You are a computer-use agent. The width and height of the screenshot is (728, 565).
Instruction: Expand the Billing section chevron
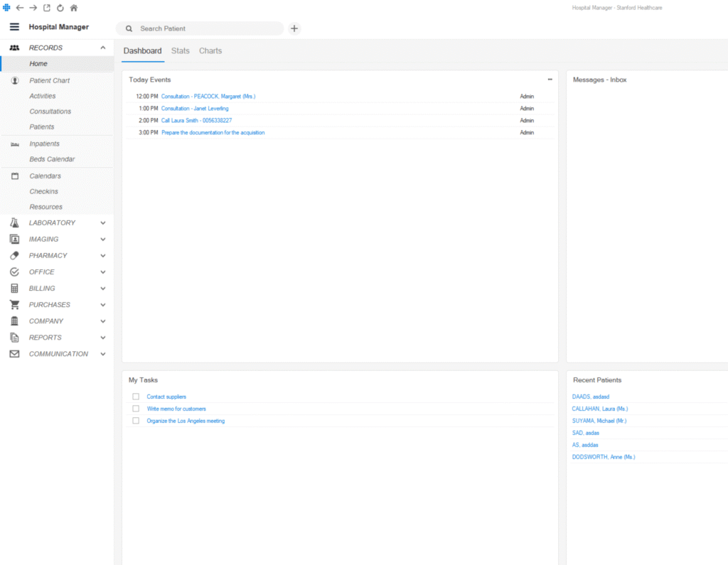pyautogui.click(x=103, y=289)
